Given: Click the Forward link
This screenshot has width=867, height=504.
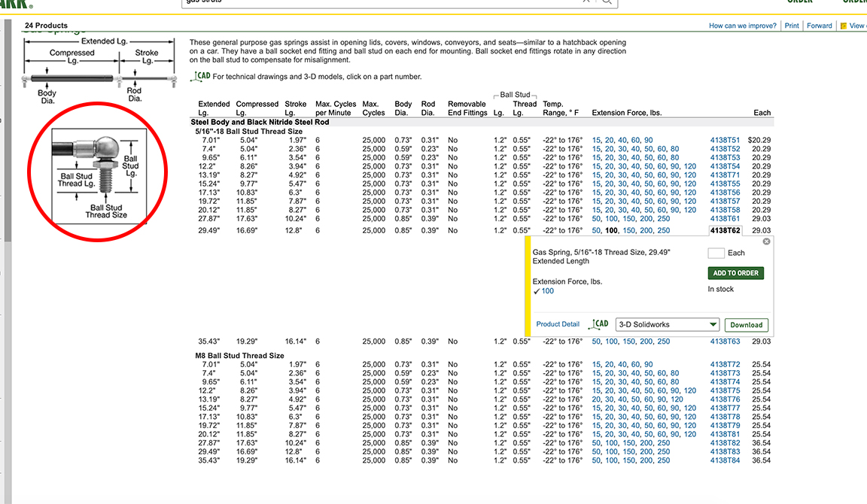Looking at the screenshot, I should click(x=819, y=26).
